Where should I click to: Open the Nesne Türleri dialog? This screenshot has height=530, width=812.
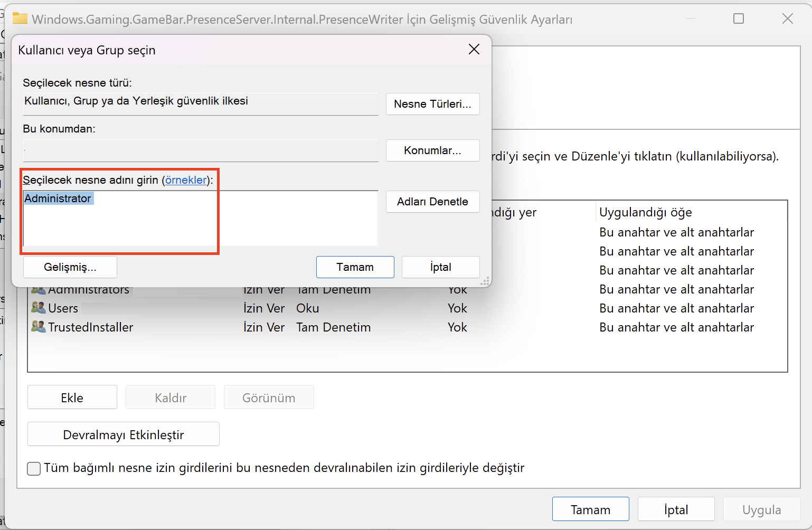click(x=432, y=104)
